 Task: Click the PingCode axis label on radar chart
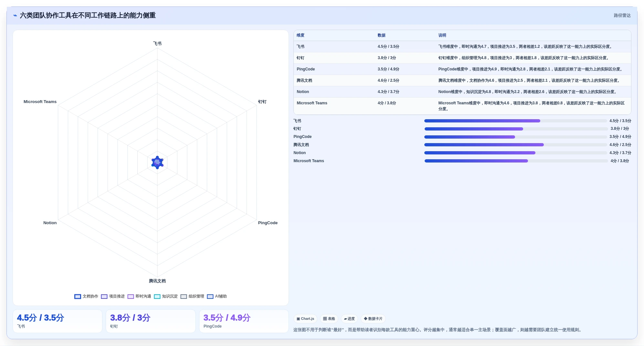pyautogui.click(x=268, y=223)
